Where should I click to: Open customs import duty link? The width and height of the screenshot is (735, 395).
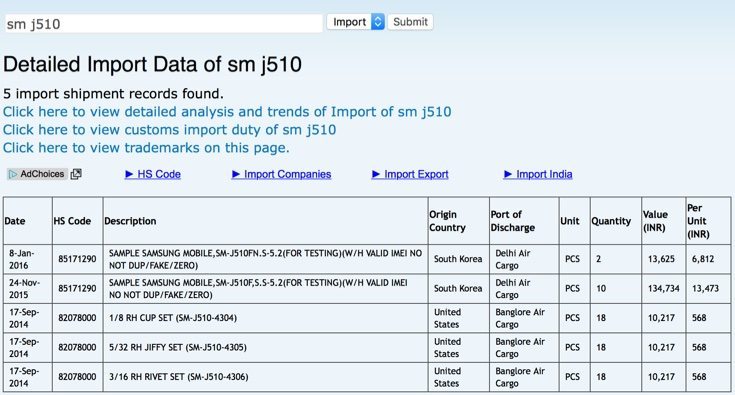point(169,130)
